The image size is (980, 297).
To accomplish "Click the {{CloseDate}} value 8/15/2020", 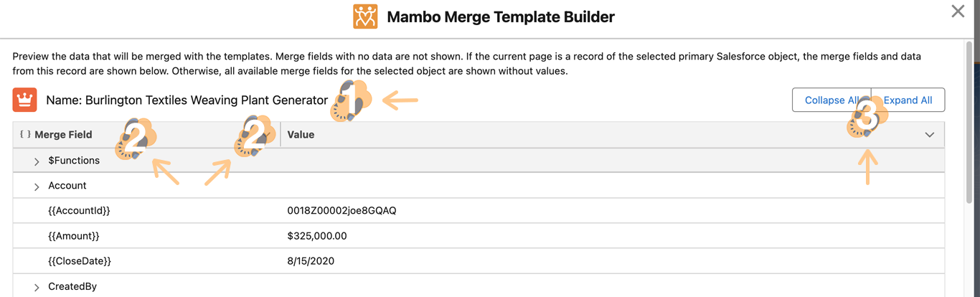I will click(311, 261).
